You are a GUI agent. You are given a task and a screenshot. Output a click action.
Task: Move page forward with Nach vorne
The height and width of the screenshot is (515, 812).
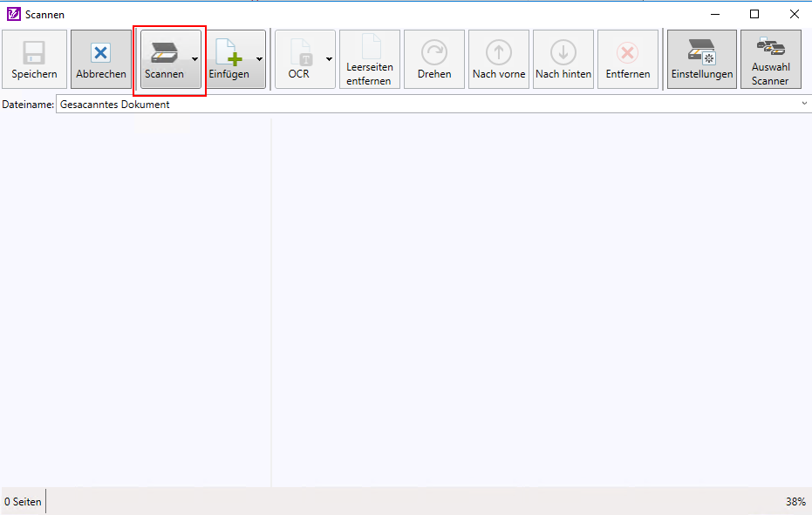pyautogui.click(x=499, y=53)
